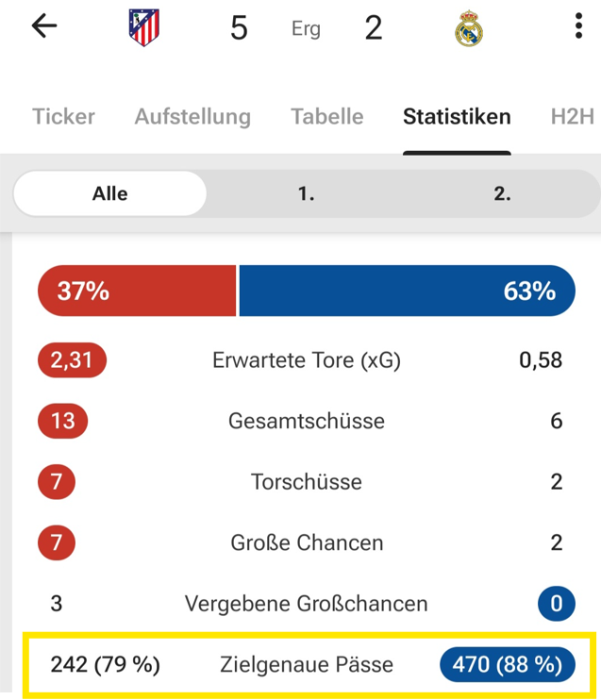The width and height of the screenshot is (601, 700).
Task: Switch stats to first half
Action: point(306,193)
